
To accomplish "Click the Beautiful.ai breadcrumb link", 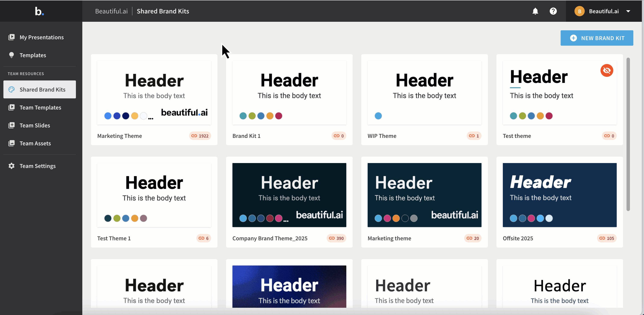I will pos(111,11).
